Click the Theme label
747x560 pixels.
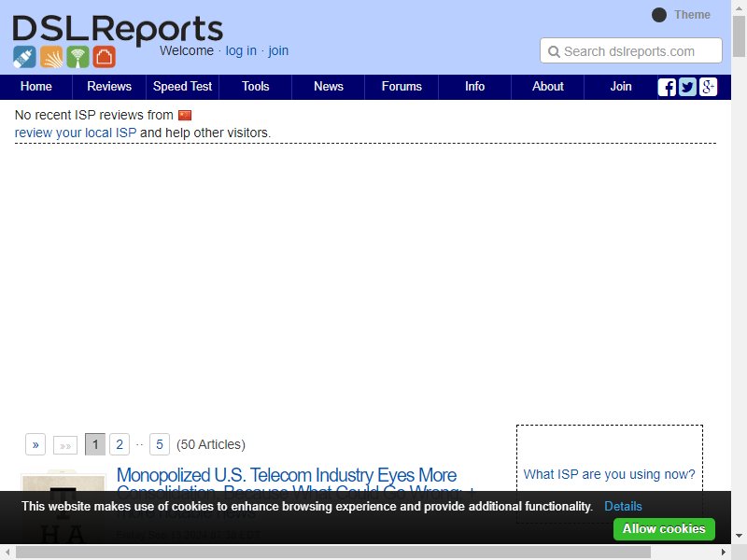tap(692, 15)
